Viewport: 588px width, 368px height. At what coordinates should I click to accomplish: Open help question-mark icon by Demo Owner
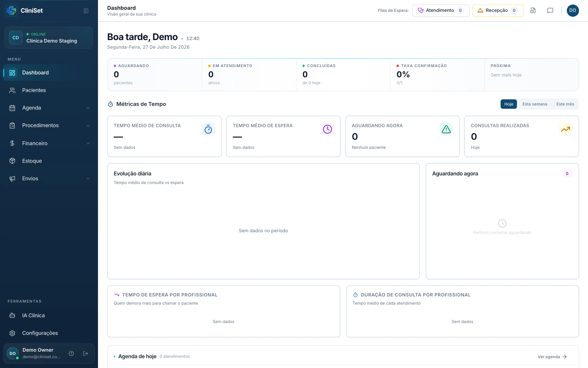pos(71,353)
